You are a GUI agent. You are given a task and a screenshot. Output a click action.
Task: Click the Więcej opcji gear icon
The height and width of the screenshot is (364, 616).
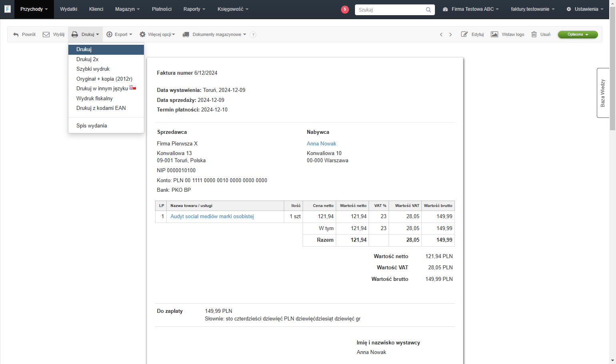coord(142,35)
